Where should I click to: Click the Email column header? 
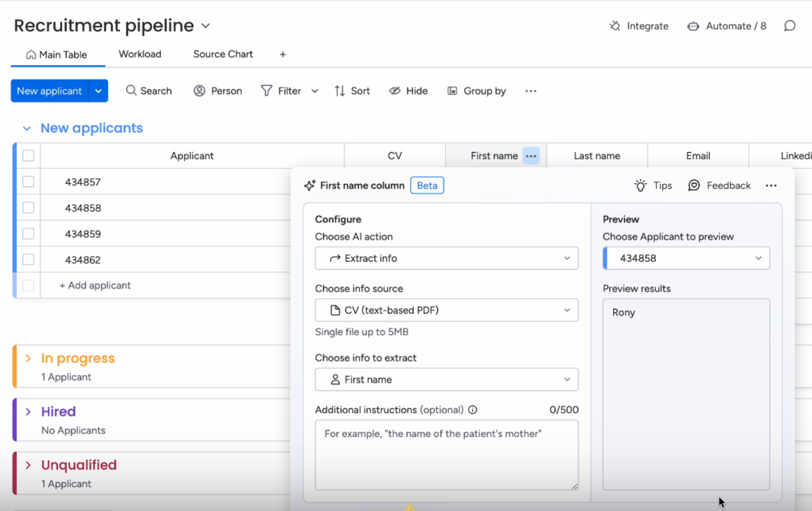[x=698, y=156]
